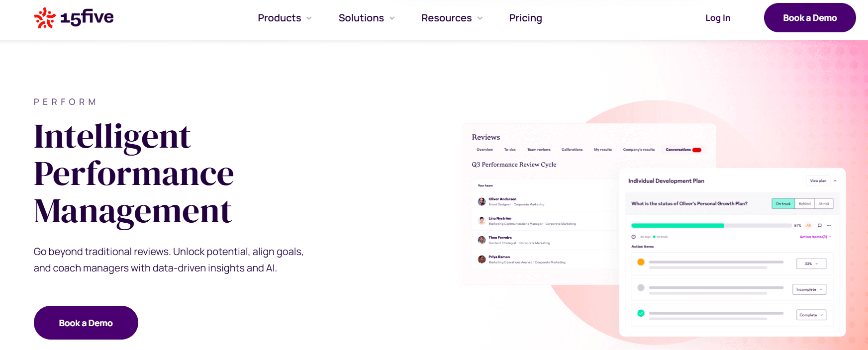Select the Company's results tab

click(x=639, y=150)
